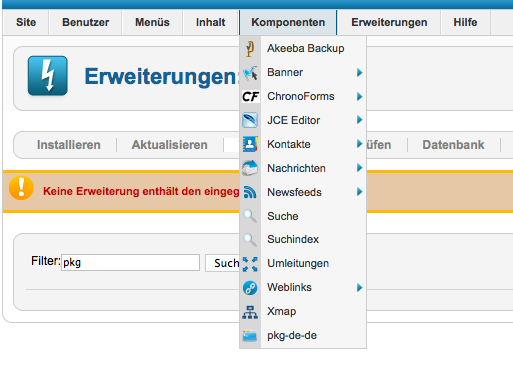Viewport: 513px width, 388px height.
Task: Open the Erweiterungen menu
Action: (x=389, y=22)
